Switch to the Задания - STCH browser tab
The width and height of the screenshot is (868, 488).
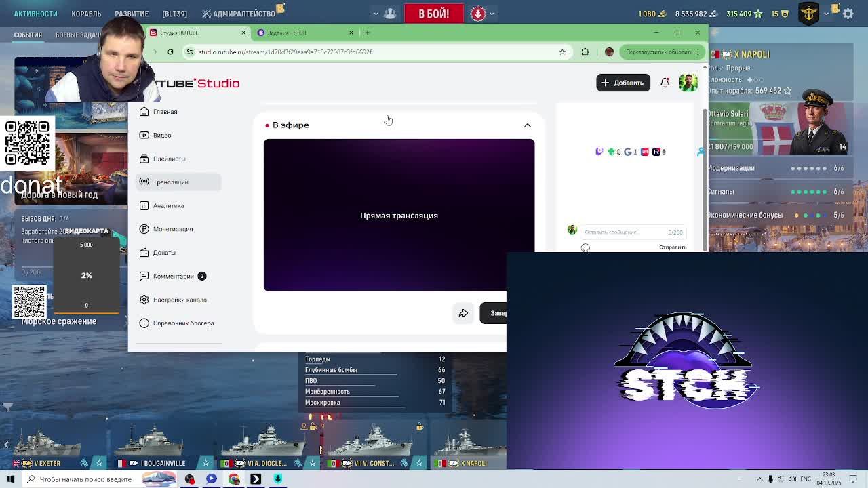pyautogui.click(x=305, y=33)
